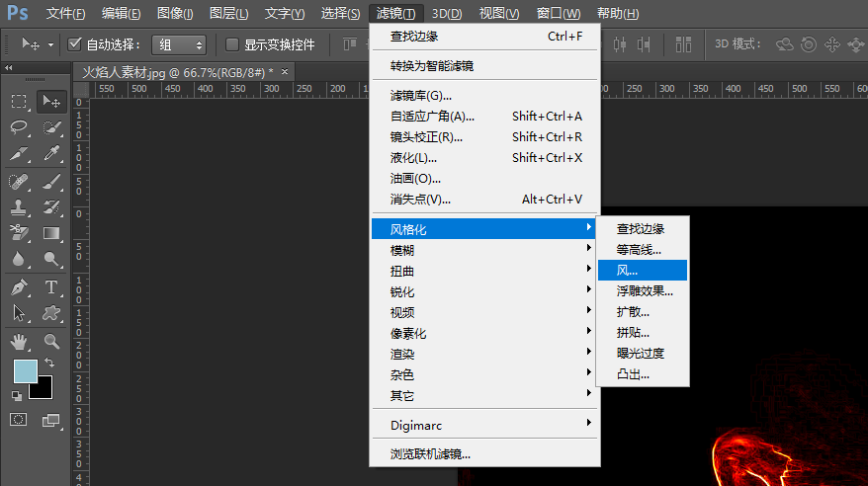Click 浏览联机滤镜... entry
The height and width of the screenshot is (486, 868).
(x=484, y=454)
